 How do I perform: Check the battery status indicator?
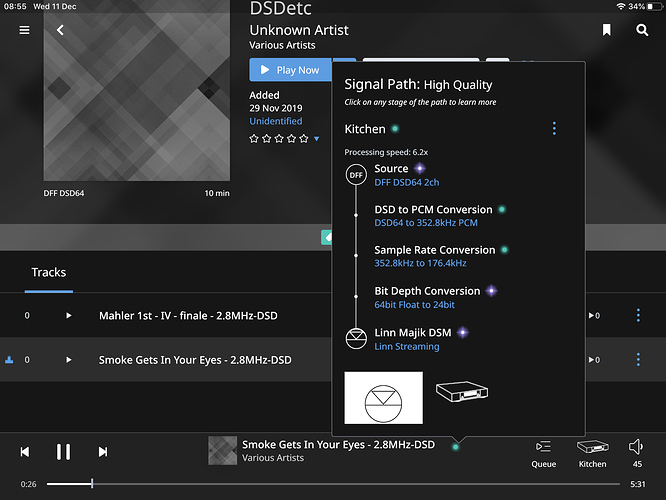(655, 6)
